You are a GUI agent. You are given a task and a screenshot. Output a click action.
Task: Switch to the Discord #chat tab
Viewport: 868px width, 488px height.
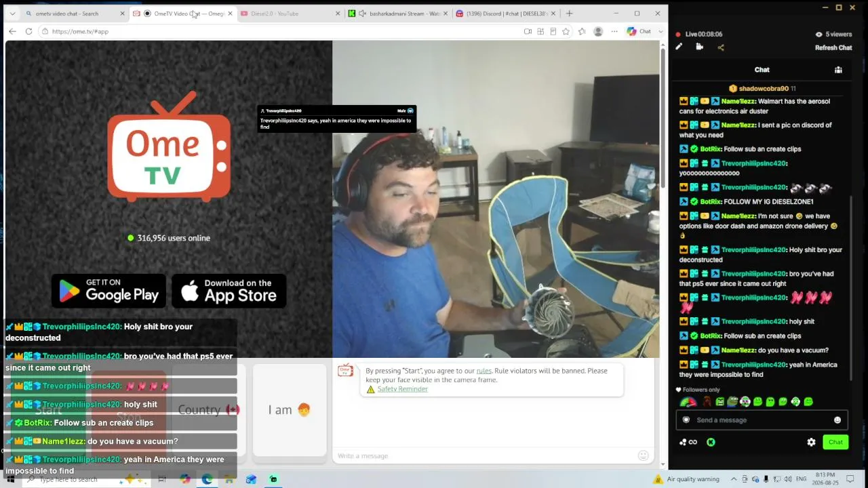pos(506,14)
